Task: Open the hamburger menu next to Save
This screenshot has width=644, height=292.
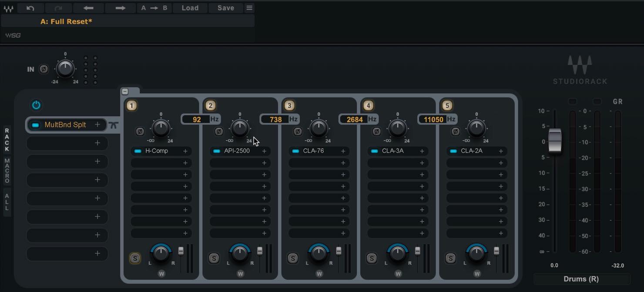Action: [x=249, y=8]
